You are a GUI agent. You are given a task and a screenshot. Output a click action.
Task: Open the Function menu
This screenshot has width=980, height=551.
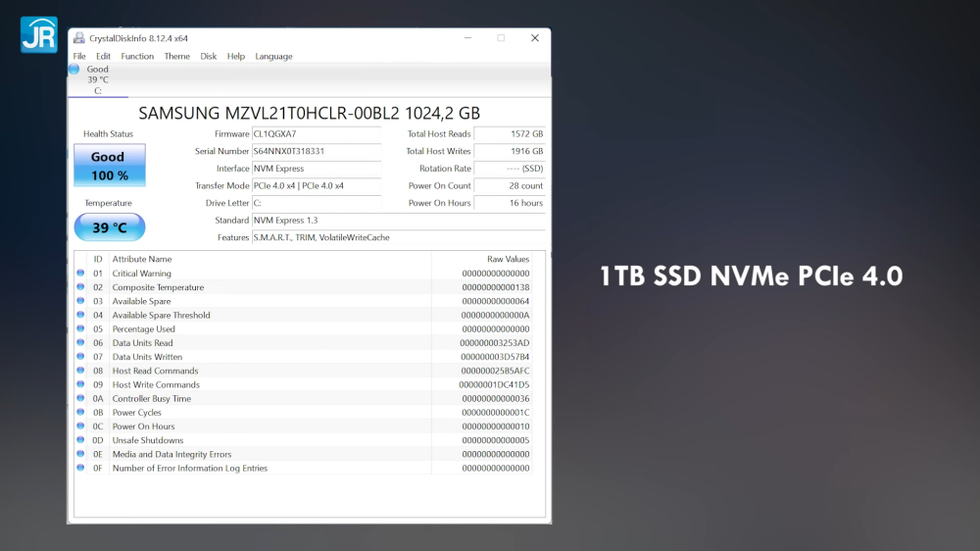137,56
